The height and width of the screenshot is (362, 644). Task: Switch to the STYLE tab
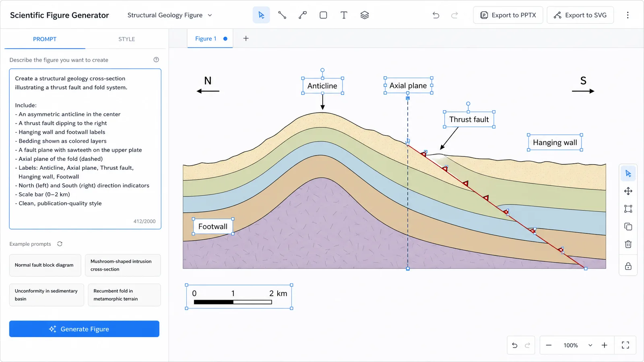(126, 39)
